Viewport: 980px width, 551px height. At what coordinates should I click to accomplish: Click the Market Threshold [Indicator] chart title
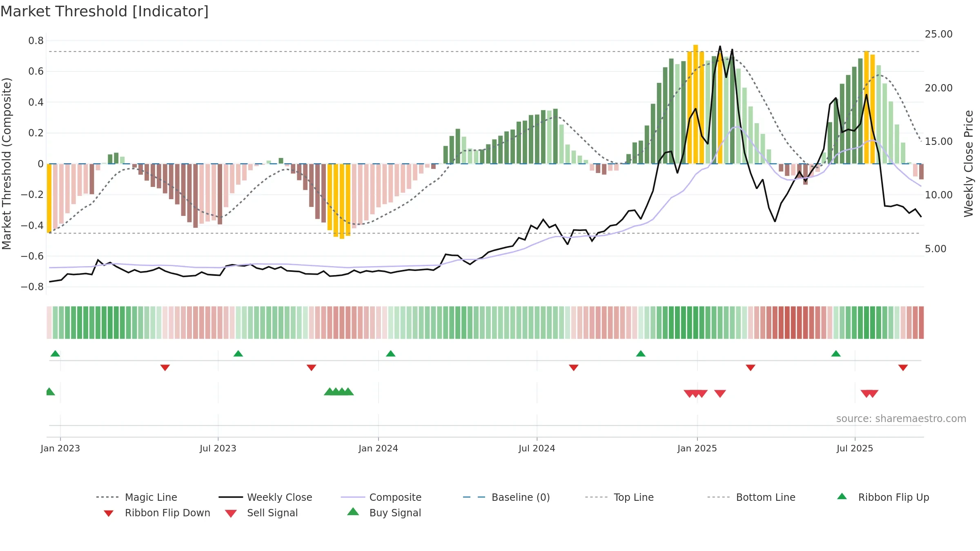click(105, 11)
